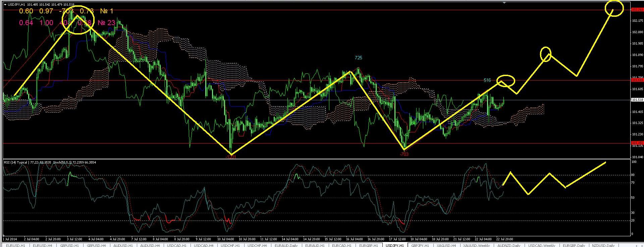The image size is (644, 247).
Task: Click the gray chart shift triangle marker
Action: [x=505, y=3]
